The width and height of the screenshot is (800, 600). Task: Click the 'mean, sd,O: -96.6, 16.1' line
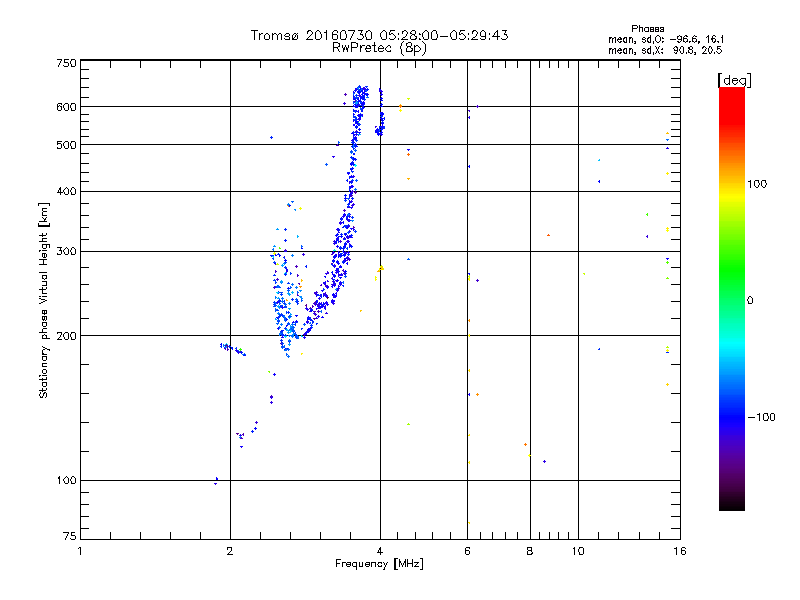(x=666, y=39)
